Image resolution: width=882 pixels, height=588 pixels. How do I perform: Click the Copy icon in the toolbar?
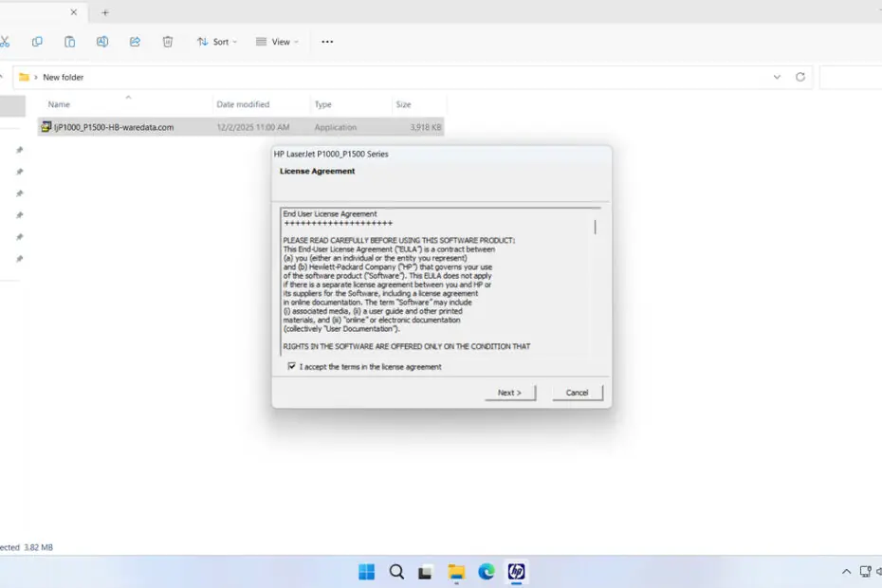37,42
